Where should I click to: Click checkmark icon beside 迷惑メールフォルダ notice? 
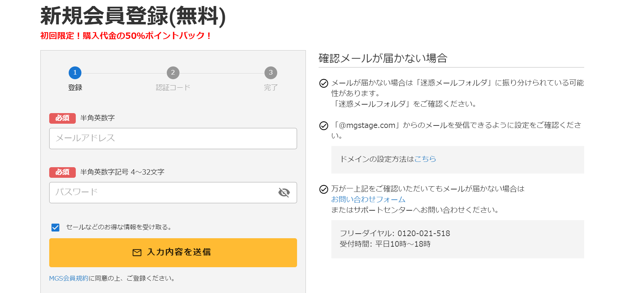324,83
